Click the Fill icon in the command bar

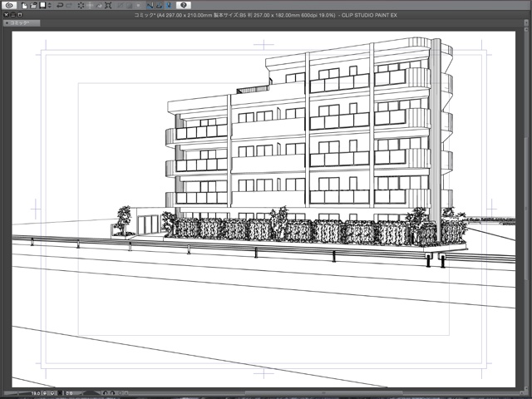(x=99, y=6)
